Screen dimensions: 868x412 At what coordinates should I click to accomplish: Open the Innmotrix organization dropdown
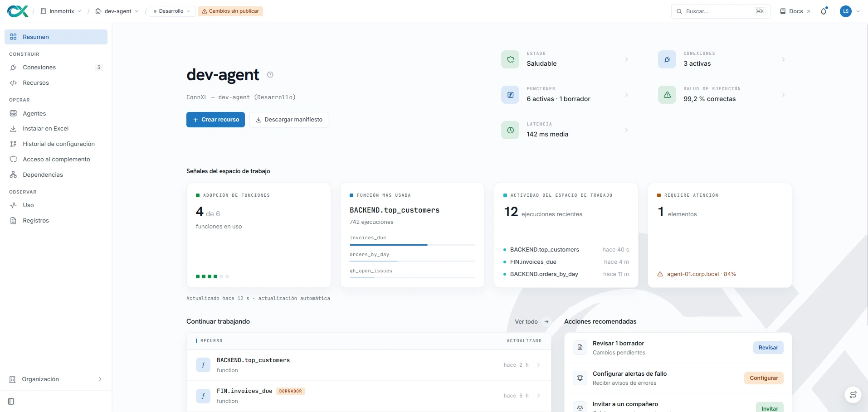[61, 11]
